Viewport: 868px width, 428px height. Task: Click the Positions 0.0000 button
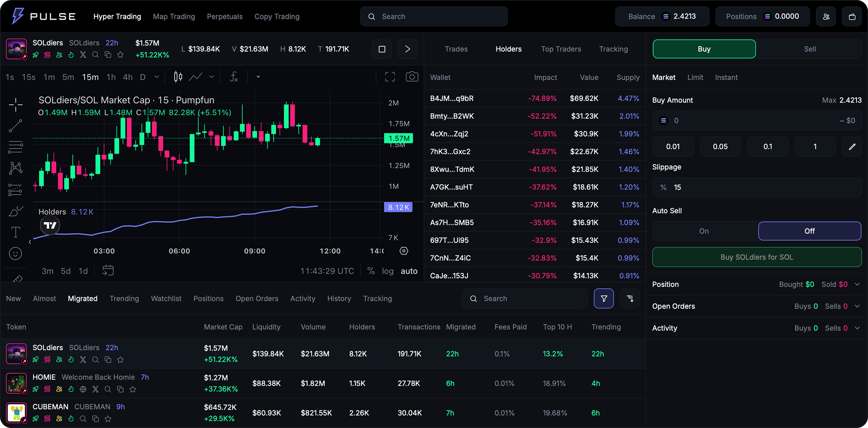(x=763, y=17)
